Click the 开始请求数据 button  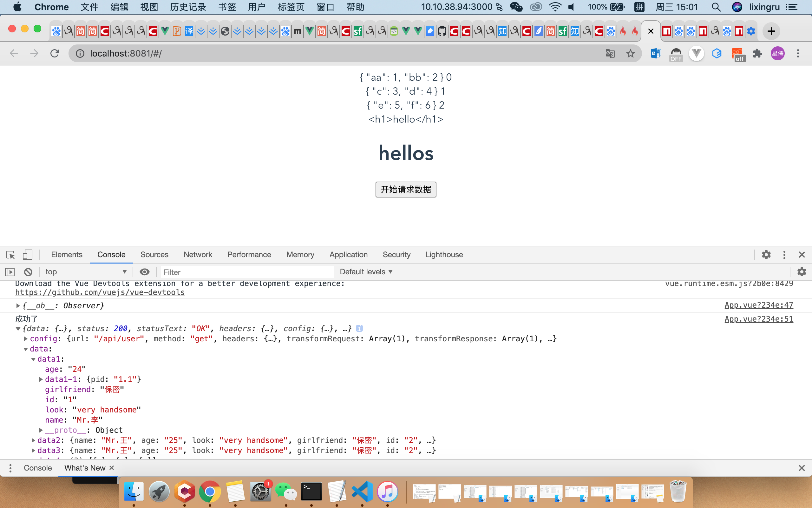[x=406, y=190]
